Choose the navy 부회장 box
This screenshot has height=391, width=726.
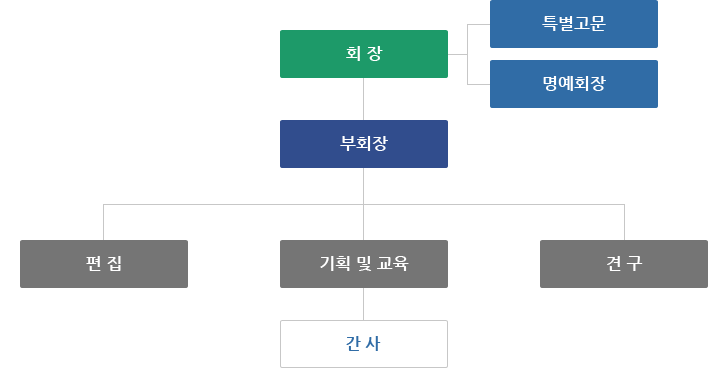(x=364, y=144)
